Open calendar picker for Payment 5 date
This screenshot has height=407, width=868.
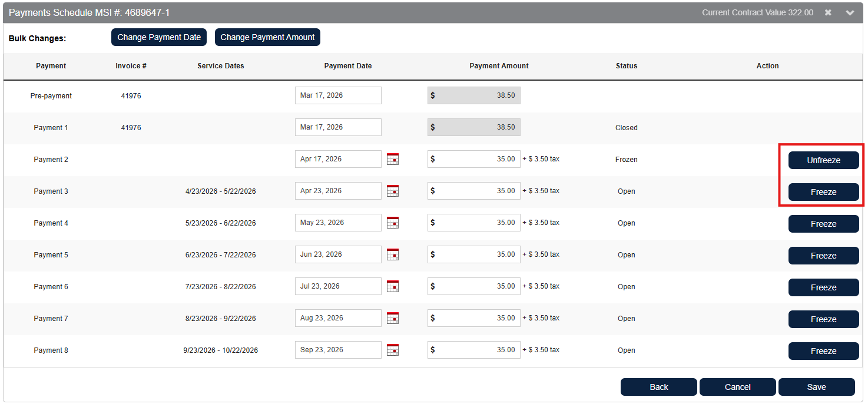pos(393,254)
